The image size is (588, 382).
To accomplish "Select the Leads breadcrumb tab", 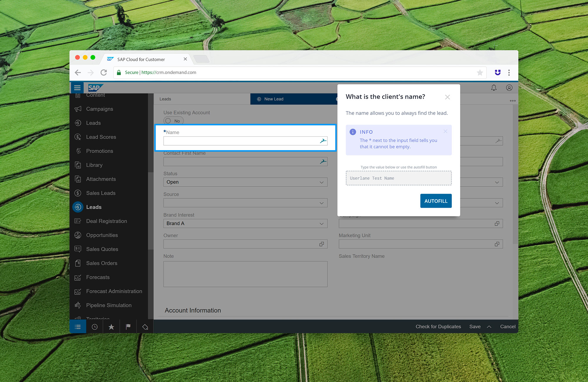I will click(165, 99).
